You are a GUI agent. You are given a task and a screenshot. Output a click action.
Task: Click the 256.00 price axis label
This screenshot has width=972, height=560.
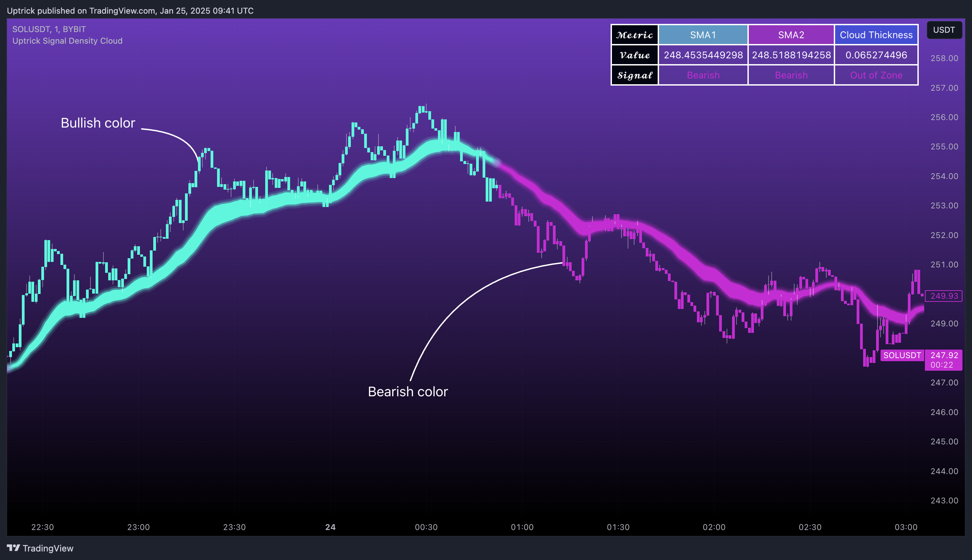944,117
